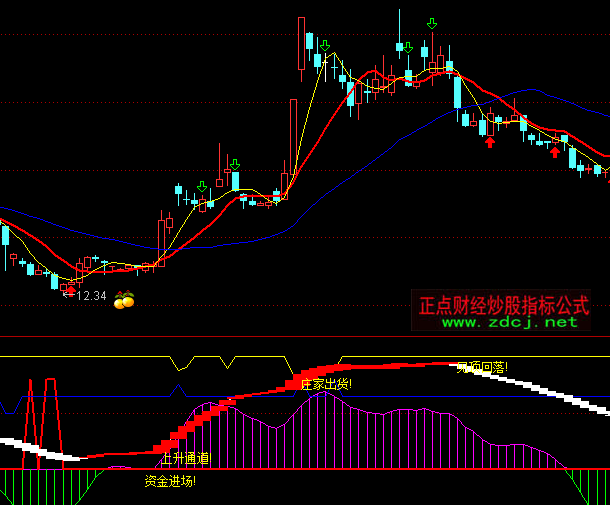
Task: Select the 上升通道! indicator label
Action: [185, 459]
